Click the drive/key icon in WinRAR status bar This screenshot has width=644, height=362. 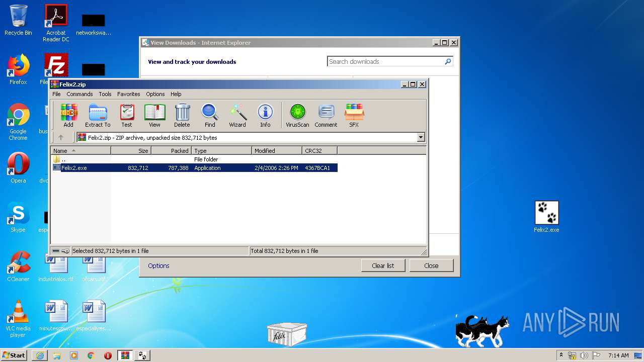click(x=61, y=250)
